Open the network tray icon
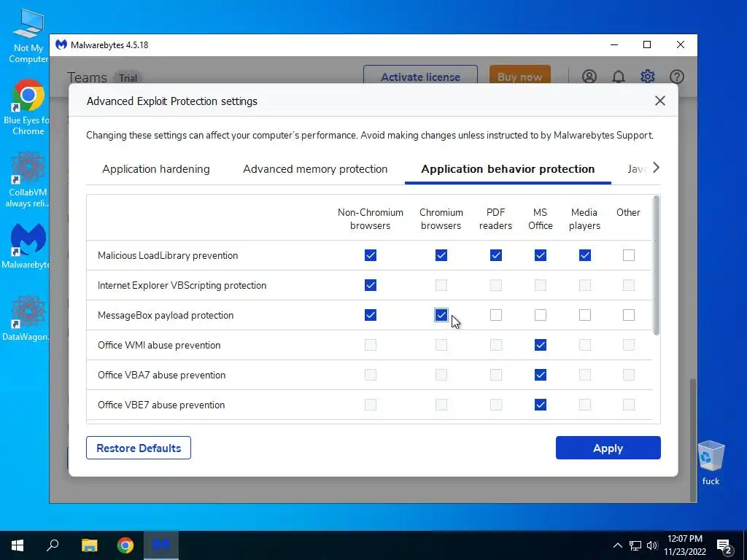The image size is (747, 560). click(x=635, y=545)
